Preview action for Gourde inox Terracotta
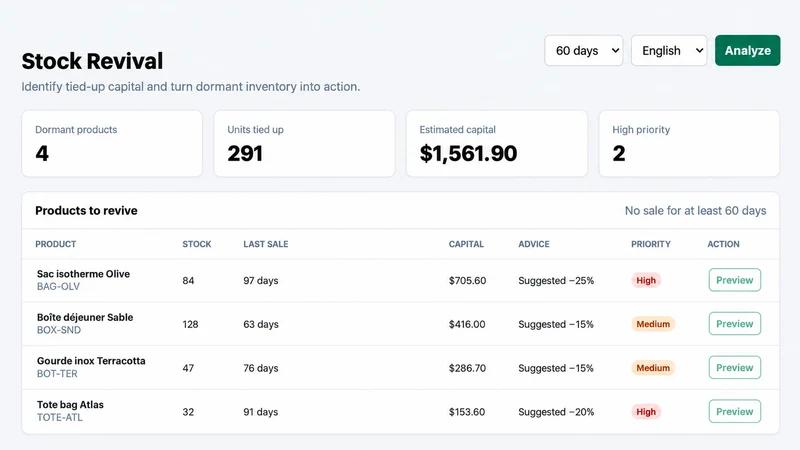 click(735, 367)
